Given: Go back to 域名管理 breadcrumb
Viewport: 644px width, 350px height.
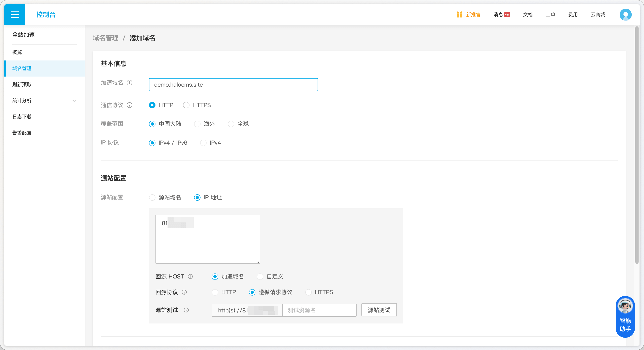Looking at the screenshot, I should point(106,38).
